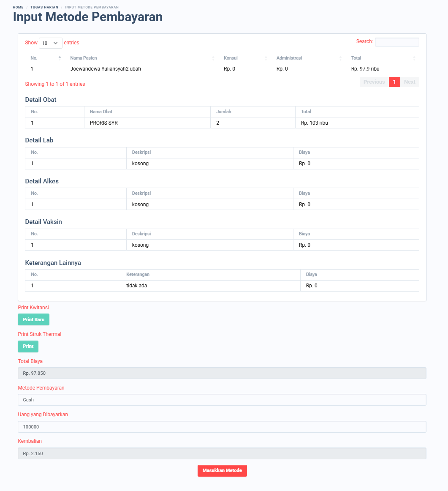Image resolution: width=448 pixels, height=491 pixels.
Task: Click the Uang yang Dibayarkan input
Action: point(222,427)
